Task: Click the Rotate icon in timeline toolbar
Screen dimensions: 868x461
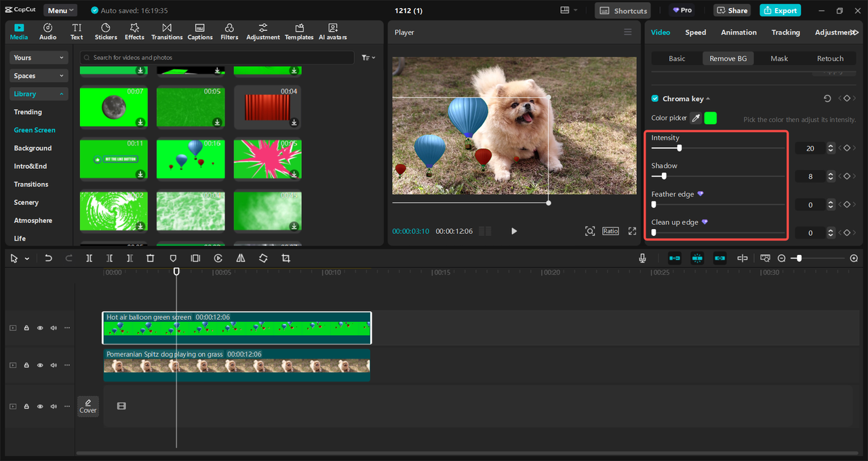Action: 263,258
